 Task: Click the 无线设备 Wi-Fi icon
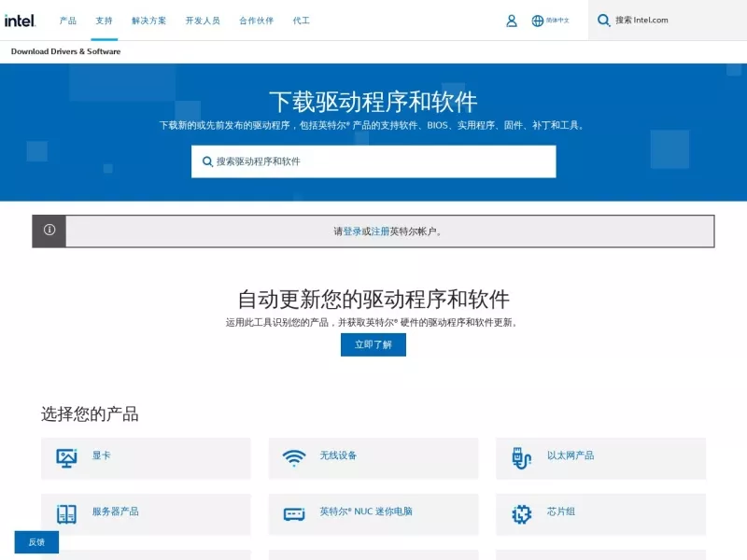pyautogui.click(x=294, y=458)
